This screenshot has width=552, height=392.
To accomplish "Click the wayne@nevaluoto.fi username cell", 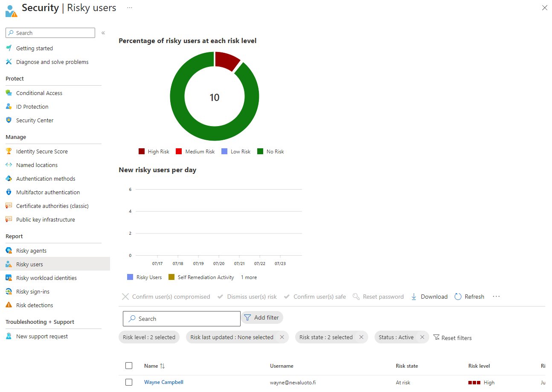I will [x=293, y=383].
